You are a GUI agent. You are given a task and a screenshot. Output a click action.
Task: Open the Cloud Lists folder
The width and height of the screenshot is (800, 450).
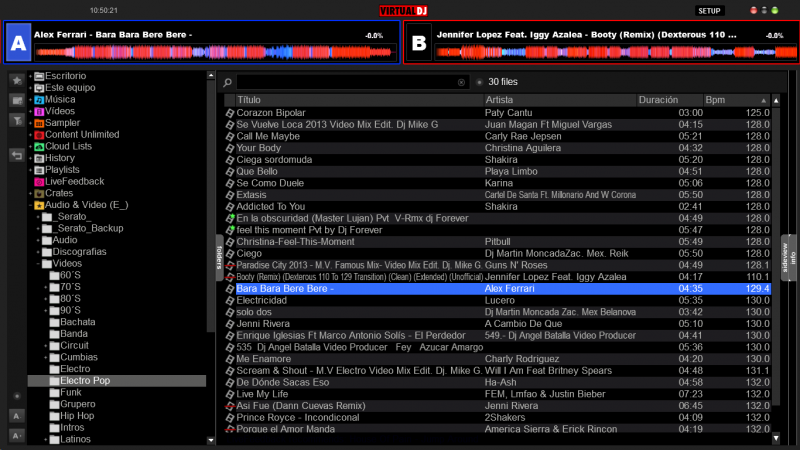pyautogui.click(x=68, y=146)
